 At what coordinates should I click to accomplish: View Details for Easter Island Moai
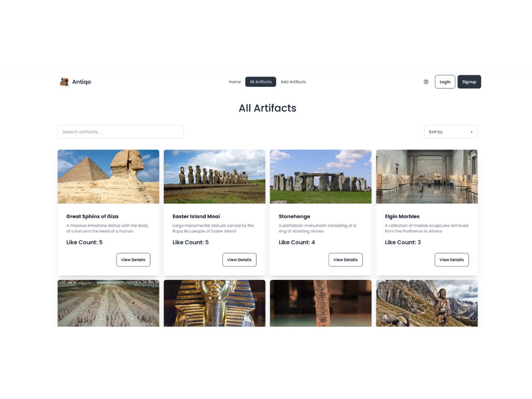pos(239,260)
